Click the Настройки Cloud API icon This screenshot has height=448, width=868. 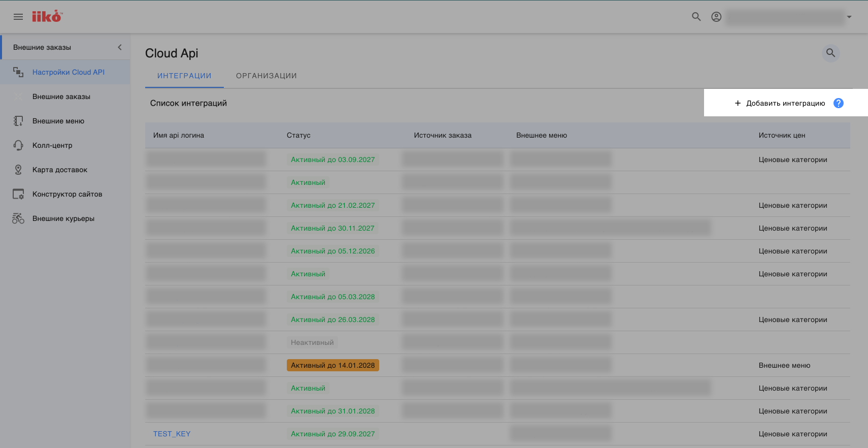pyautogui.click(x=18, y=72)
